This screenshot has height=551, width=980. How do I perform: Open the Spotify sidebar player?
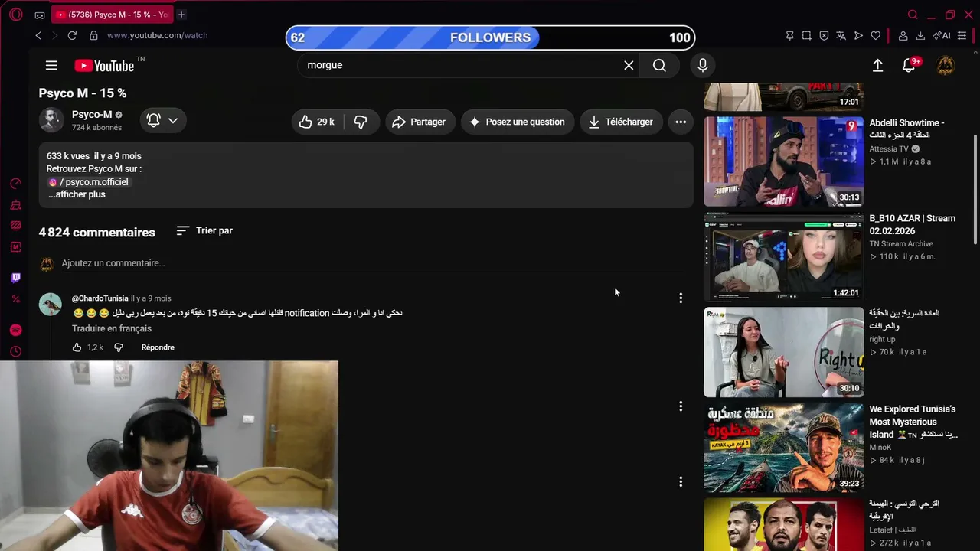click(x=15, y=330)
